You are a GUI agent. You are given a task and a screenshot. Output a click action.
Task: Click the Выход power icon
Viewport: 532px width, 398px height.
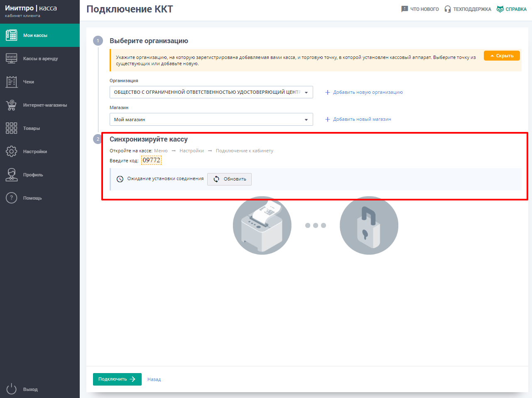[12, 389]
